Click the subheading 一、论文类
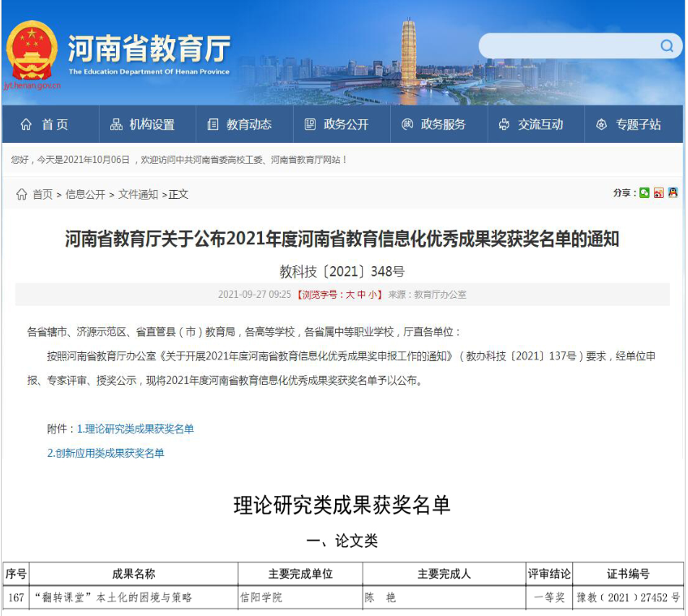This screenshot has height=616, width=688. pos(342,541)
